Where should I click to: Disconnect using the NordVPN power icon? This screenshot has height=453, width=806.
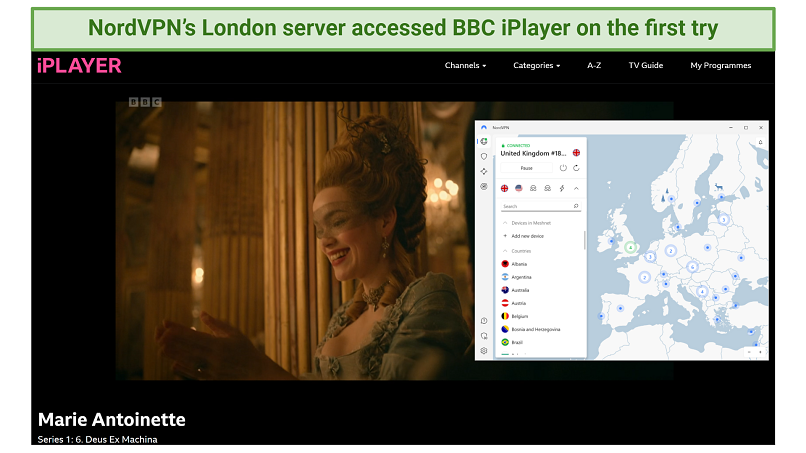pyautogui.click(x=563, y=168)
